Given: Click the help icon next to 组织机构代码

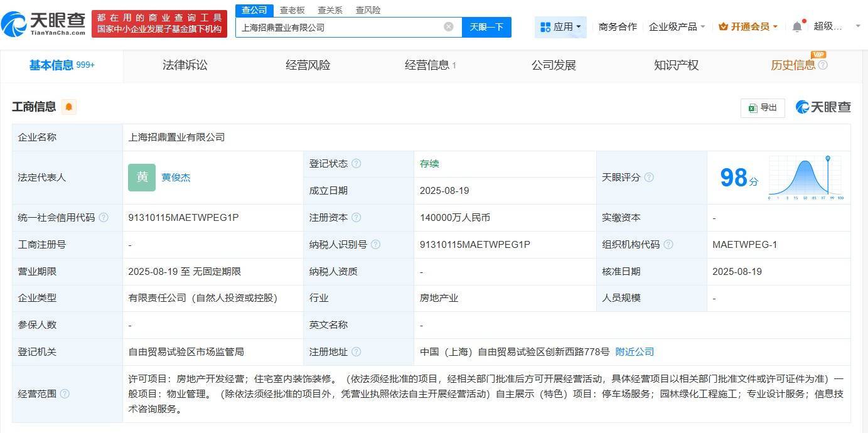Looking at the screenshot, I should (668, 245).
